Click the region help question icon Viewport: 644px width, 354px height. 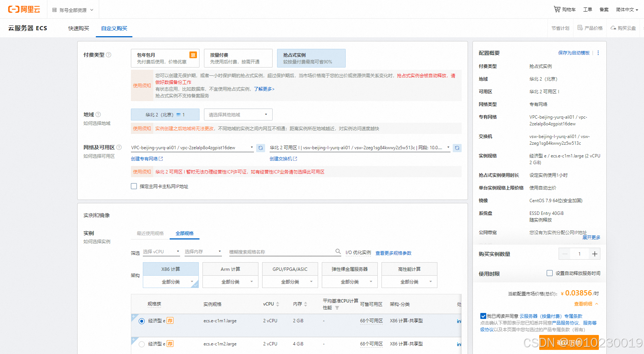point(98,115)
